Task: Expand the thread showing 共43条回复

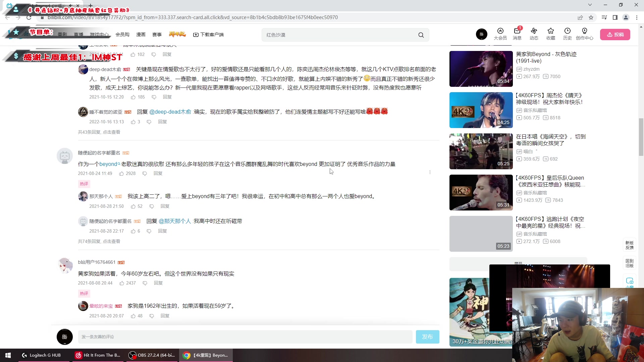Action: [99, 132]
